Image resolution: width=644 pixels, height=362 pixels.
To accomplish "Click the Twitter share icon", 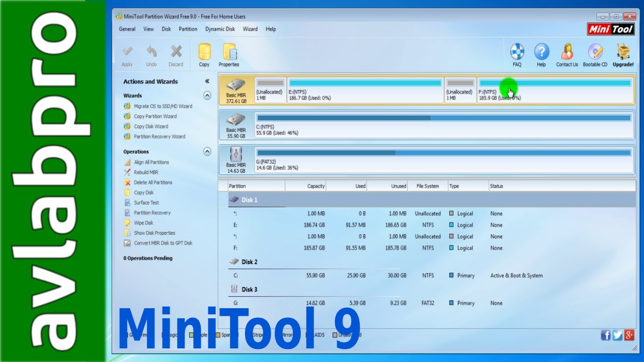I will point(617,335).
